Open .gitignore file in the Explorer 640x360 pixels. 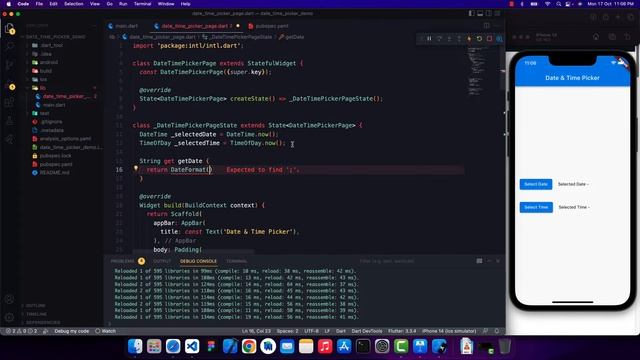point(51,122)
